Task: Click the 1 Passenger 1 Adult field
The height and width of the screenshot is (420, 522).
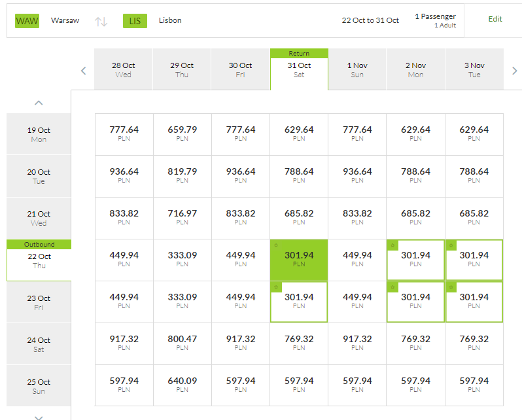Action: click(435, 20)
